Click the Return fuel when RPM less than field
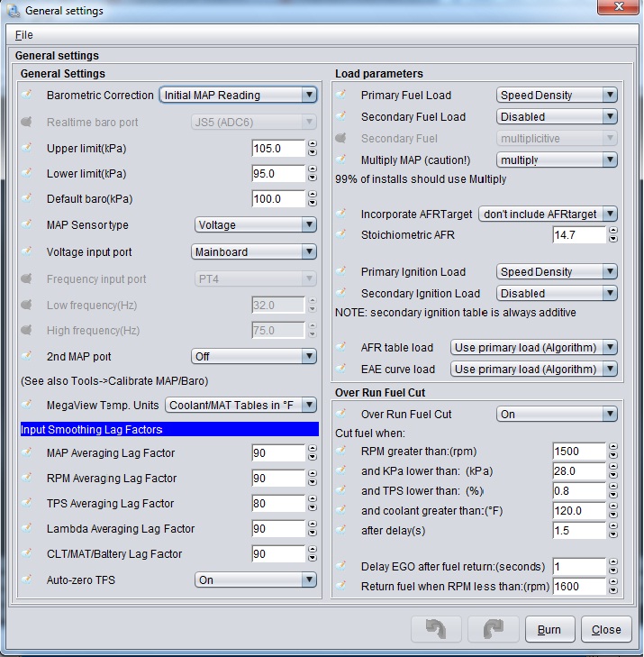Image resolution: width=644 pixels, height=657 pixels. [x=579, y=586]
